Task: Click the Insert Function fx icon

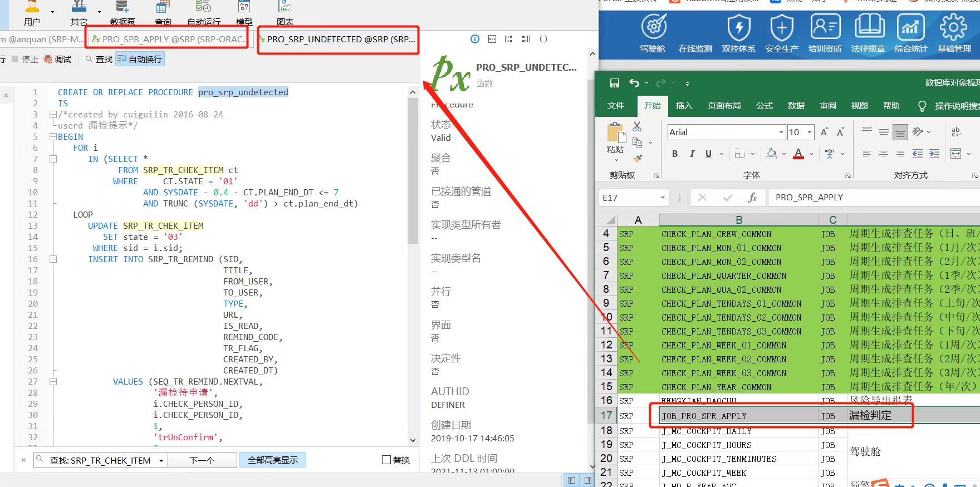Action: point(752,198)
